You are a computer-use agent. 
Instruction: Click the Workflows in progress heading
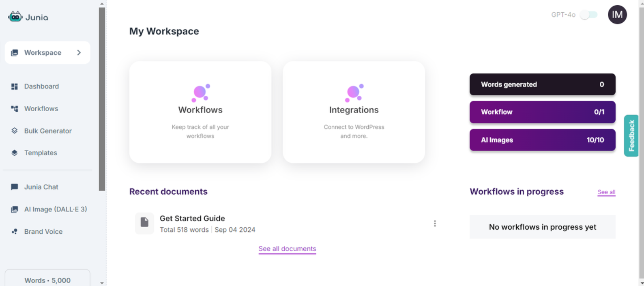click(517, 191)
